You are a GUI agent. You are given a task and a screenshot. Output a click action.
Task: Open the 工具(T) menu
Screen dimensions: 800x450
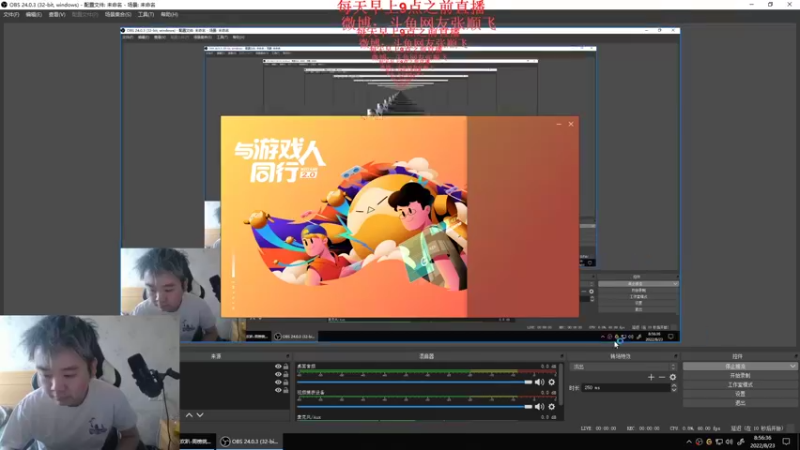coord(146,14)
